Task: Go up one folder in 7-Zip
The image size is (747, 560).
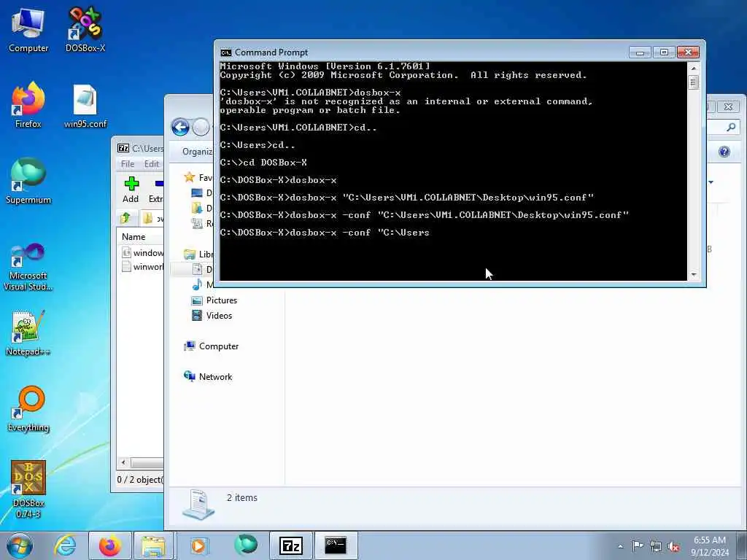Action: click(125, 218)
